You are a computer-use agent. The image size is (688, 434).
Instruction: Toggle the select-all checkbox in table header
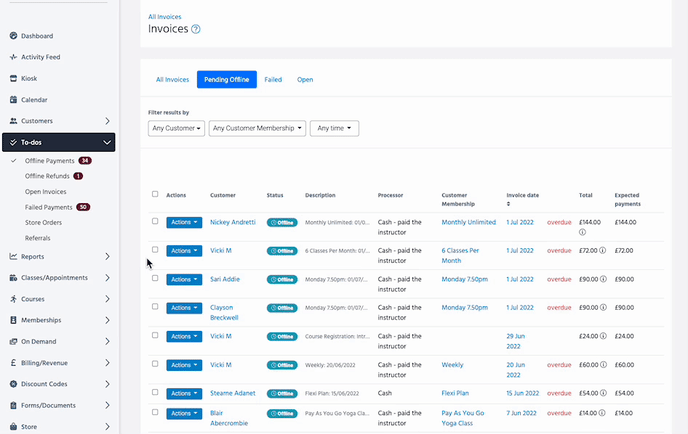tap(154, 194)
